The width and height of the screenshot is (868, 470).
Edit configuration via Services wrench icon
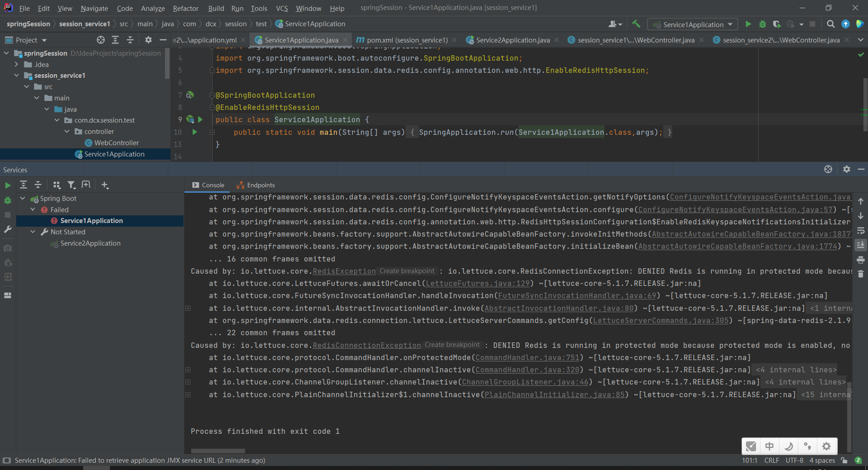(x=8, y=229)
